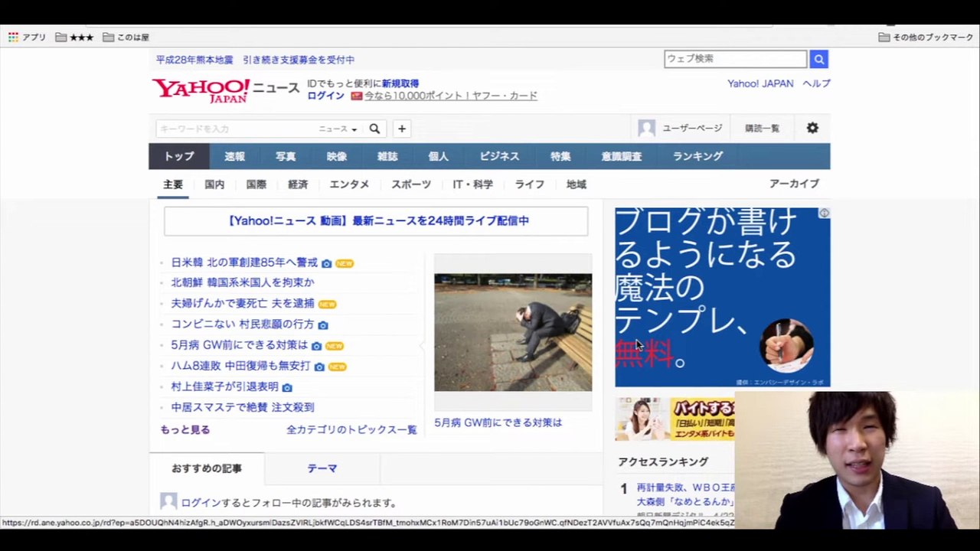Open the Yahoo!ニュース 動画 live banner
The image size is (980, 551).
tap(376, 220)
